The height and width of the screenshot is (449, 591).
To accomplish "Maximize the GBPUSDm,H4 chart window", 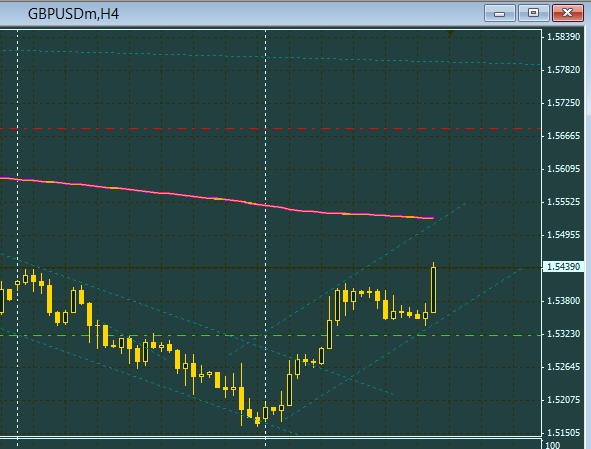I will (533, 13).
